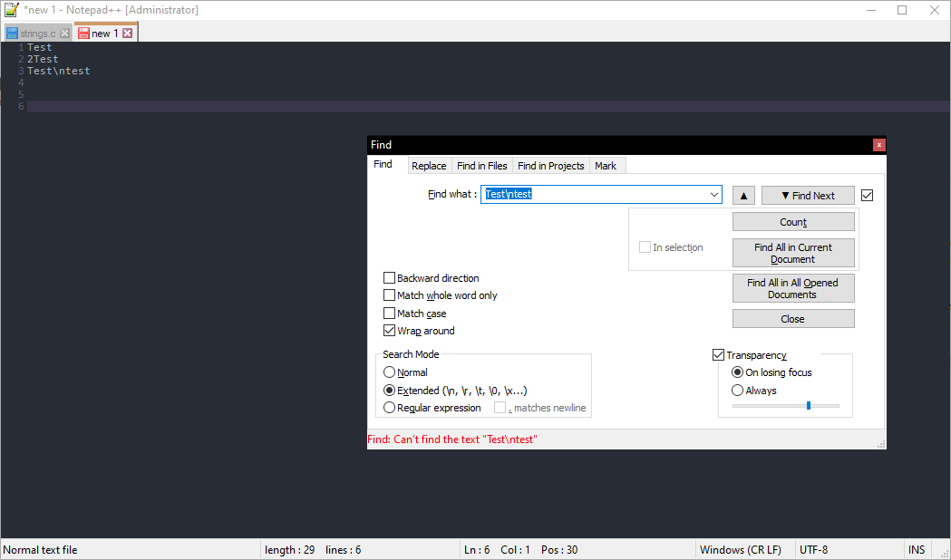This screenshot has height=560, width=951.
Task: Click the up arrow to search upward
Action: (x=742, y=195)
